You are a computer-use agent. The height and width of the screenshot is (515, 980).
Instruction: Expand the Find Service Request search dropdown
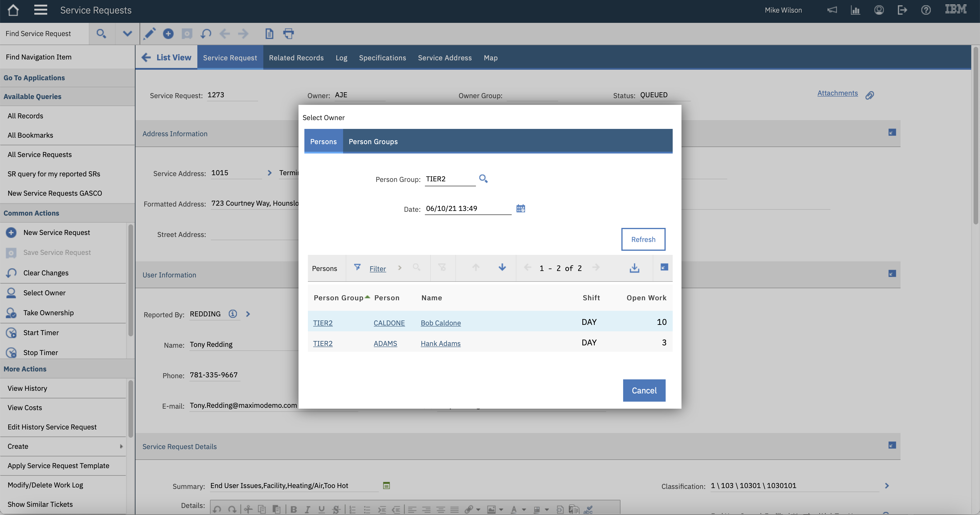[127, 33]
